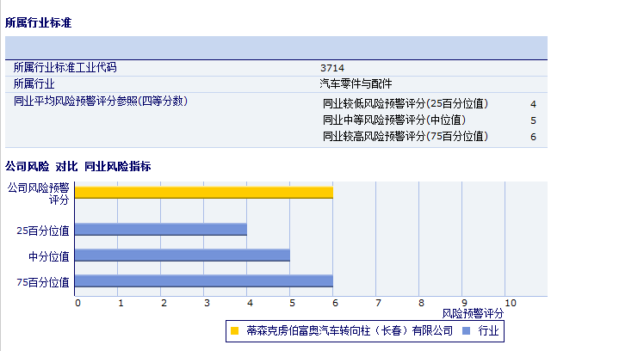This screenshot has height=351, width=644.
Task: Click the industry code value 3714
Action: click(332, 67)
